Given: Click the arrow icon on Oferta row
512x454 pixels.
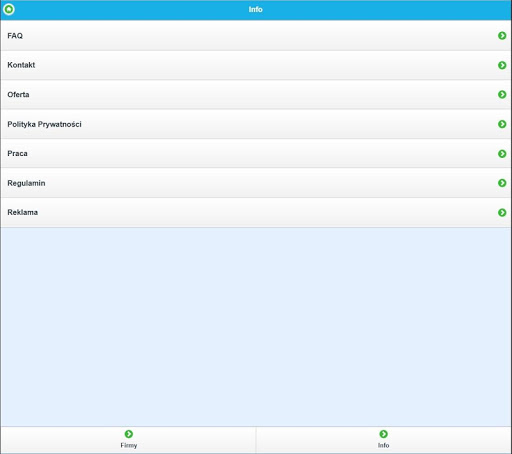Looking at the screenshot, I should (502, 94).
